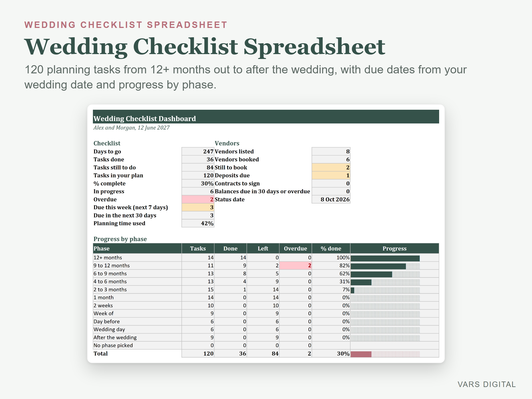Click the Done column header
This screenshot has width=532, height=399.
pos(230,248)
